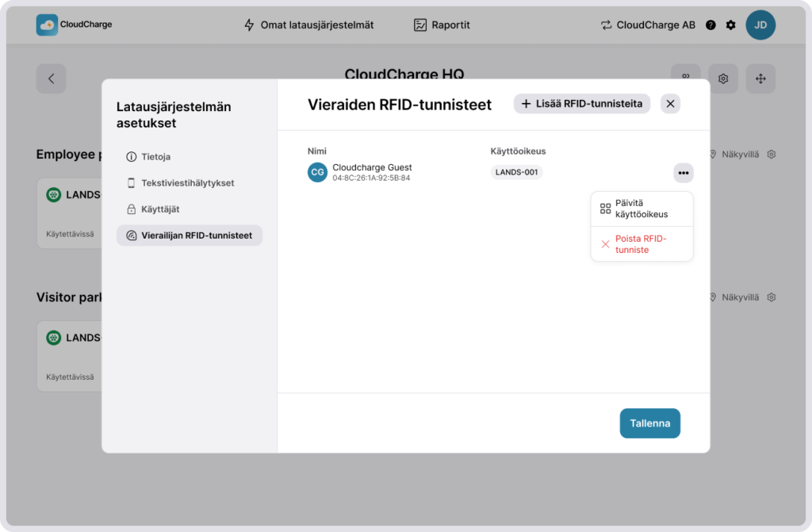This screenshot has height=532, width=812.
Task: Open gear button beside move icon
Action: coord(722,78)
